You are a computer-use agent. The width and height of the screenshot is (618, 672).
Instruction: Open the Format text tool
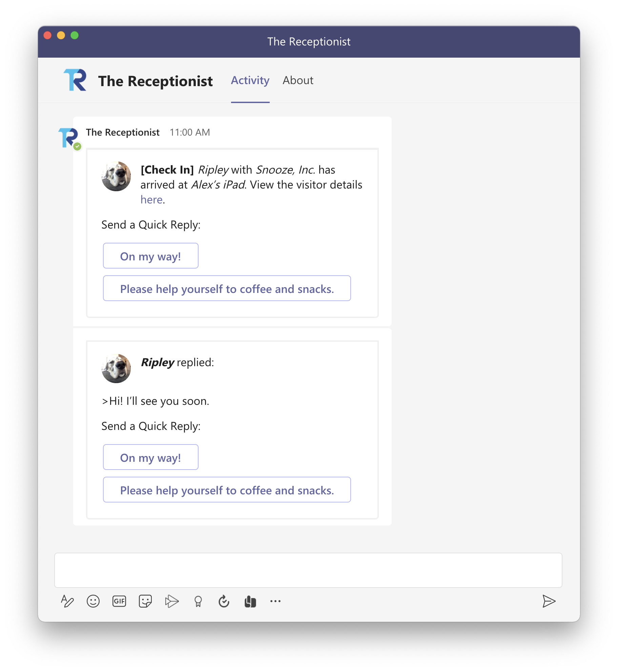pos(67,601)
